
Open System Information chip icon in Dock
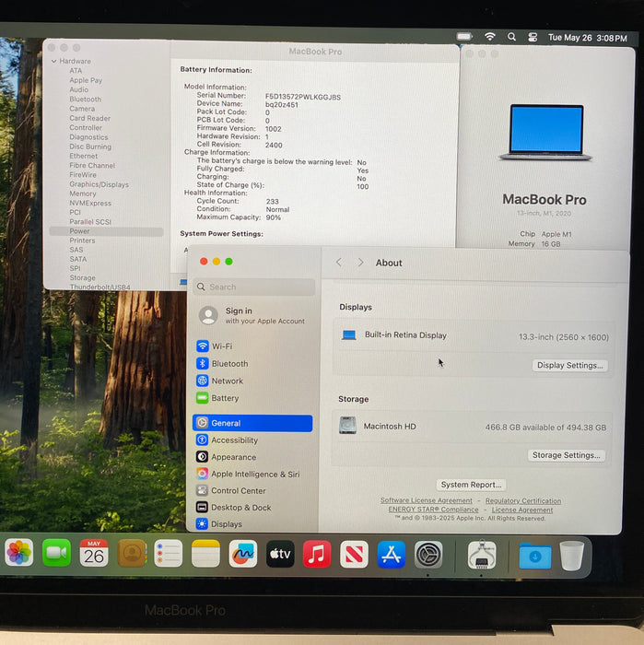[x=482, y=555]
